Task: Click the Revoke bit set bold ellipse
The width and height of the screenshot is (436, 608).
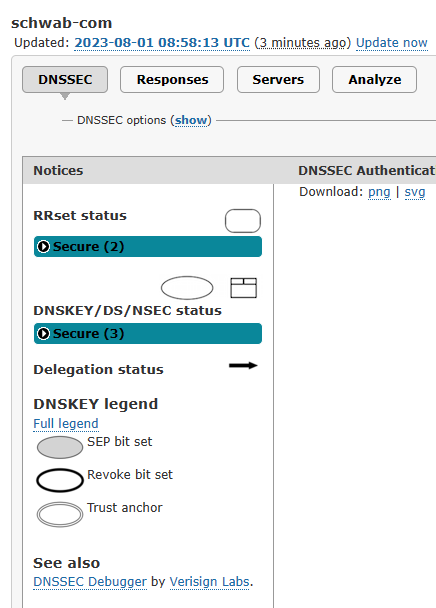Action: click(60, 480)
